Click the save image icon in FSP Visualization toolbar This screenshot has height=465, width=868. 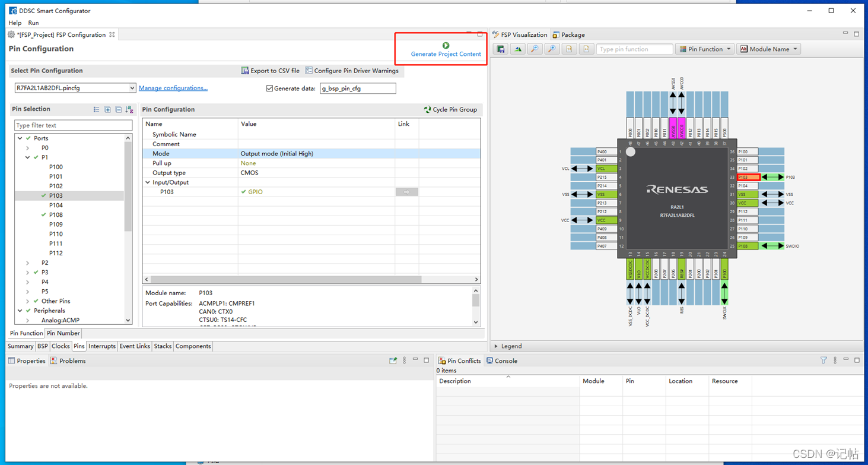click(501, 49)
